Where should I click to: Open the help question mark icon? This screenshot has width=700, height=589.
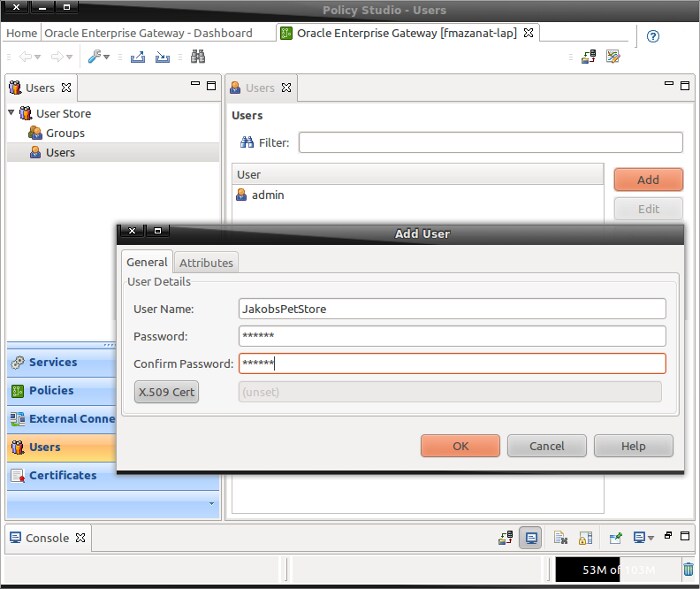tap(653, 36)
